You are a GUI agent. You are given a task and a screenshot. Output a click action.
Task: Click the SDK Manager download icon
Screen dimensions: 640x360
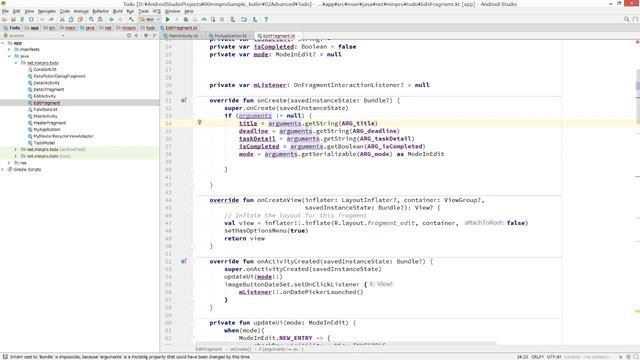pyautogui.click(x=255, y=19)
